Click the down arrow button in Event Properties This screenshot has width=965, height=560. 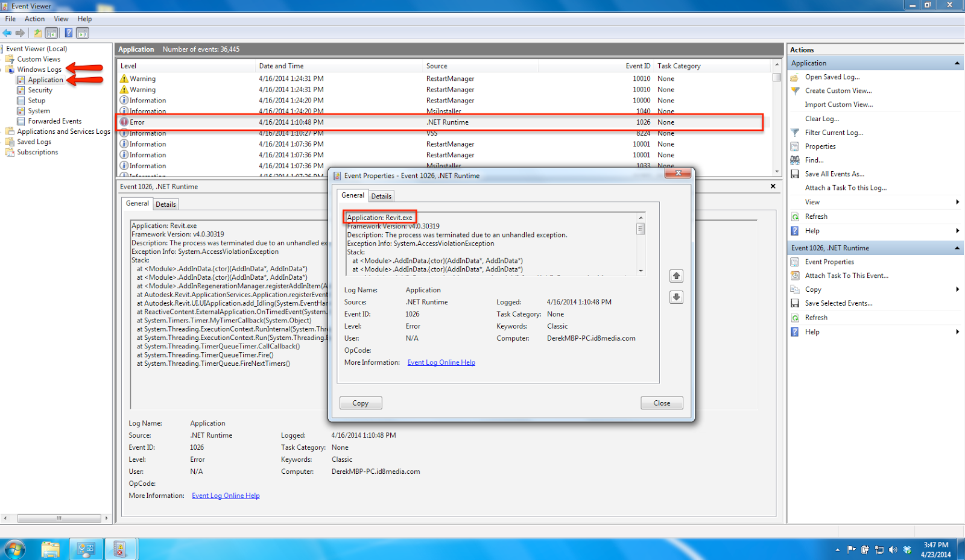(676, 297)
